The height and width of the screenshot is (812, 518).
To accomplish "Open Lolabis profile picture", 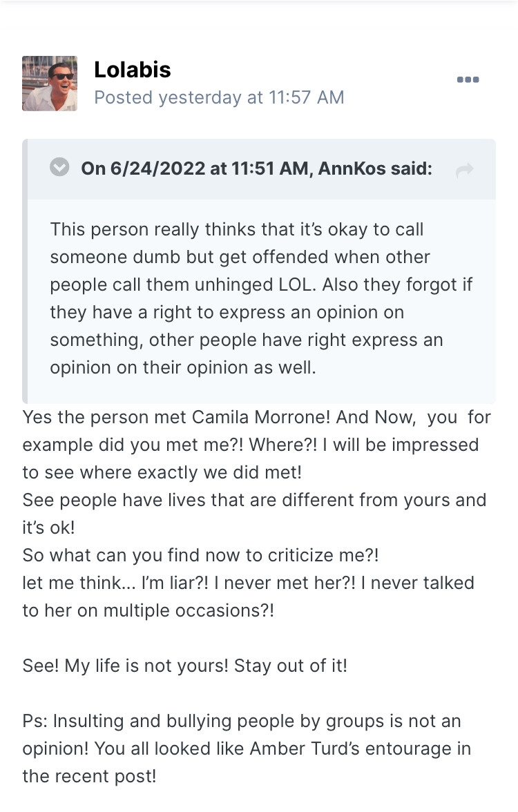I will coord(50,84).
